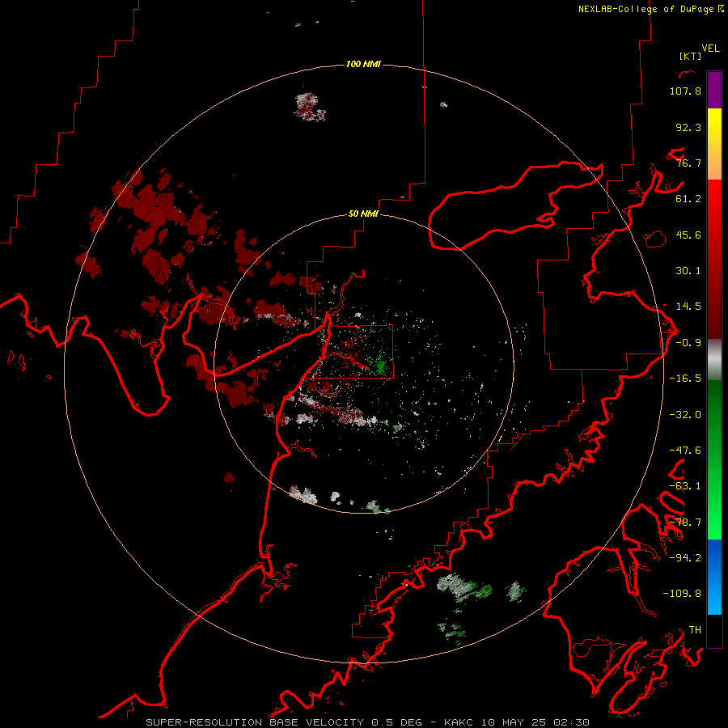The width and height of the screenshot is (728, 728).
Task: Select the 107.8 legend value
Action: pyautogui.click(x=685, y=91)
